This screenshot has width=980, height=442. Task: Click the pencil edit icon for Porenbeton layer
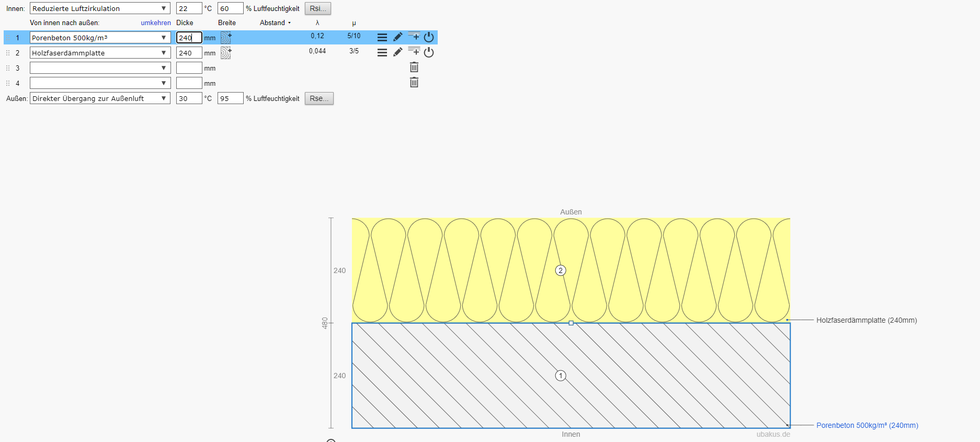coord(398,37)
